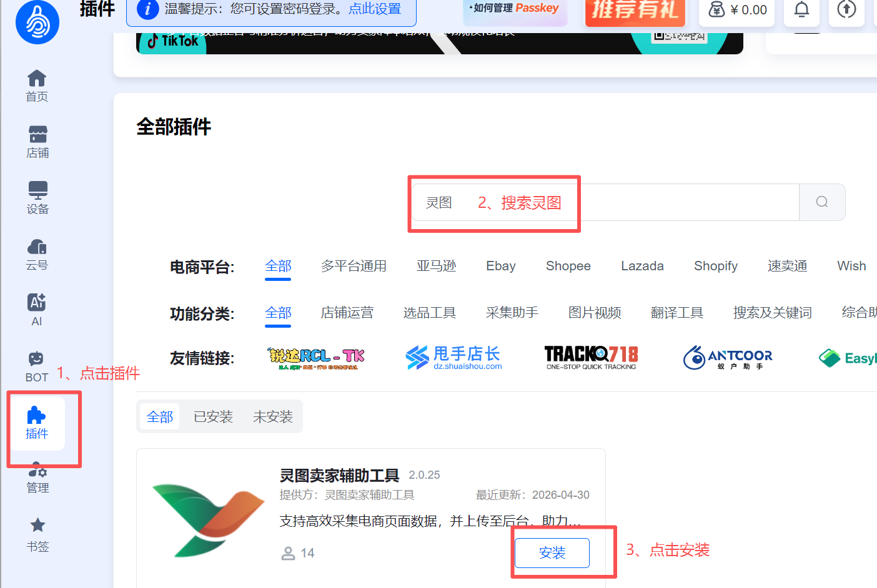The image size is (877, 588).
Task: Filter platform by Shopee
Action: click(568, 266)
